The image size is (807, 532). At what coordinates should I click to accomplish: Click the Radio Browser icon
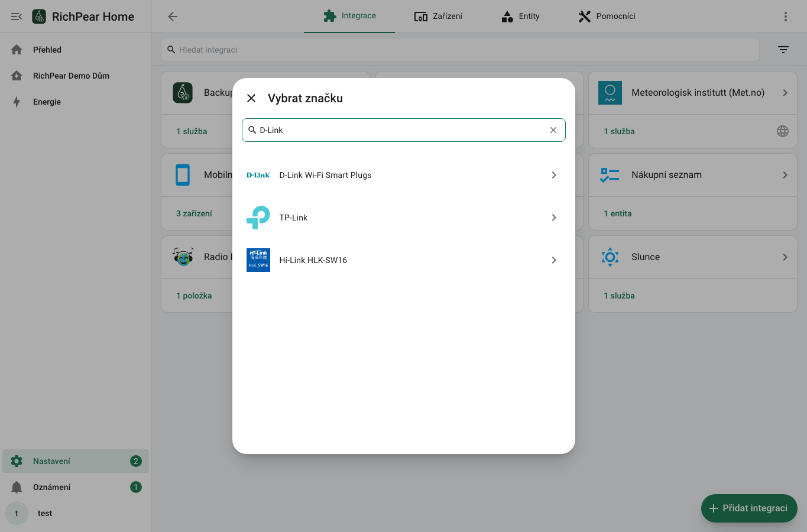click(x=183, y=257)
